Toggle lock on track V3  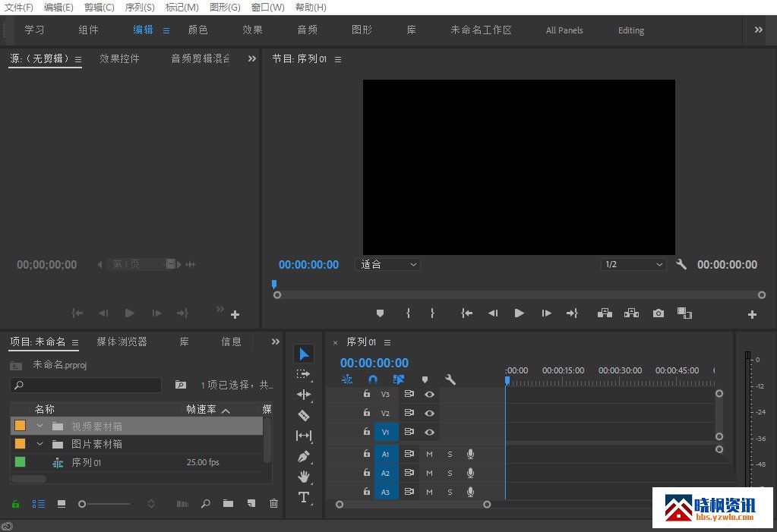point(366,393)
